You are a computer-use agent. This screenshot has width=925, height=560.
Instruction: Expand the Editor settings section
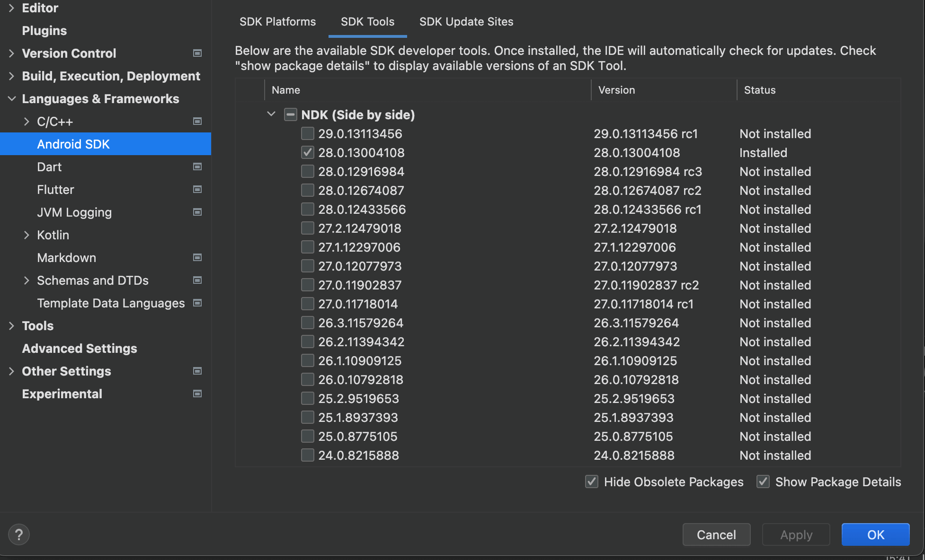(11, 8)
